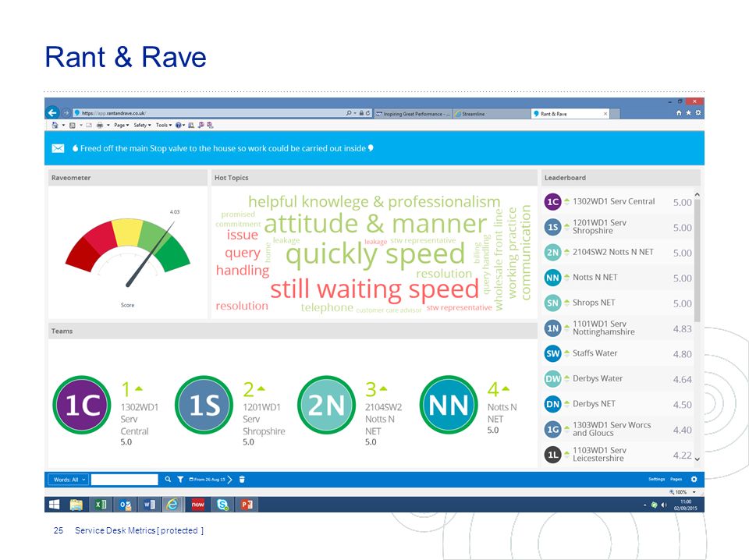Click the envelope icon in blue banner
Image resolution: width=749 pixels, height=560 pixels.
click(58, 148)
